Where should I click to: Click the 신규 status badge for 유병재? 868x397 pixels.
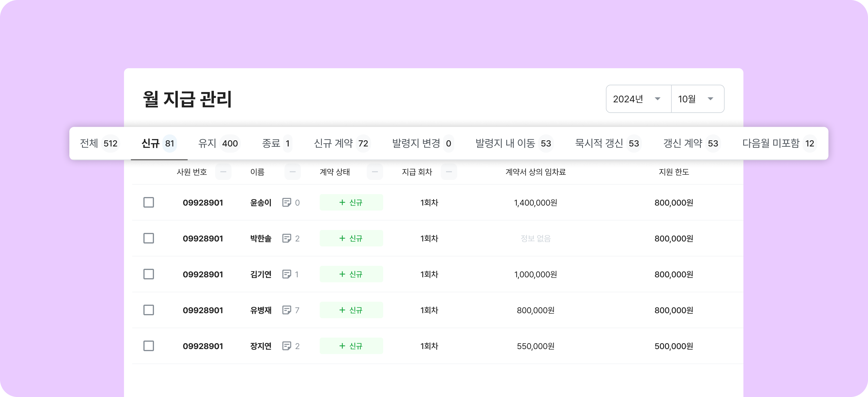tap(351, 310)
